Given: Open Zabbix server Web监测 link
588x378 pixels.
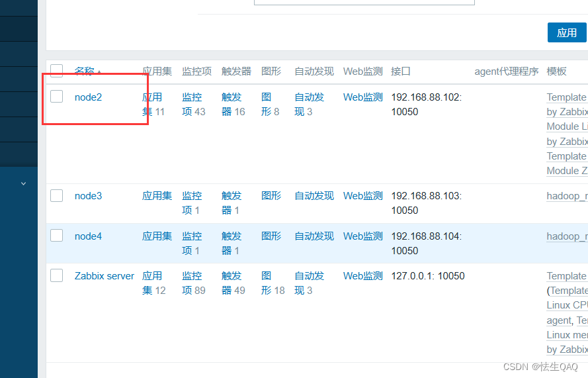Looking at the screenshot, I should point(362,276).
